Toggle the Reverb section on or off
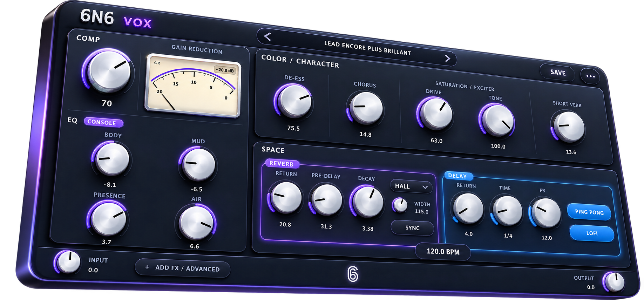This screenshot has height=300, width=644. click(x=282, y=163)
